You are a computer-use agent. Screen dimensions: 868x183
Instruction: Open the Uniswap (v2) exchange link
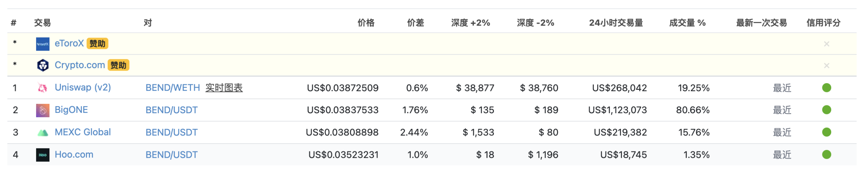[x=82, y=88]
